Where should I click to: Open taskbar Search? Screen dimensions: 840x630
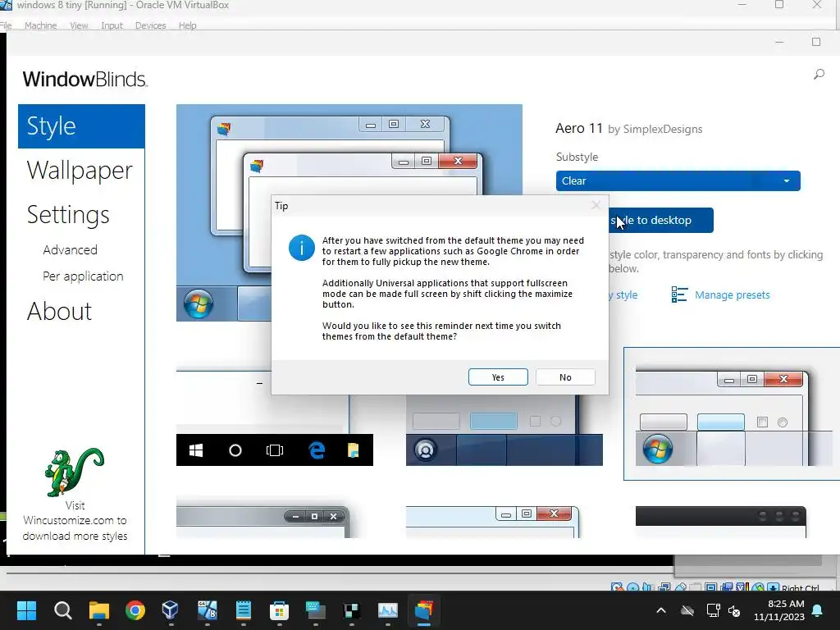click(62, 610)
